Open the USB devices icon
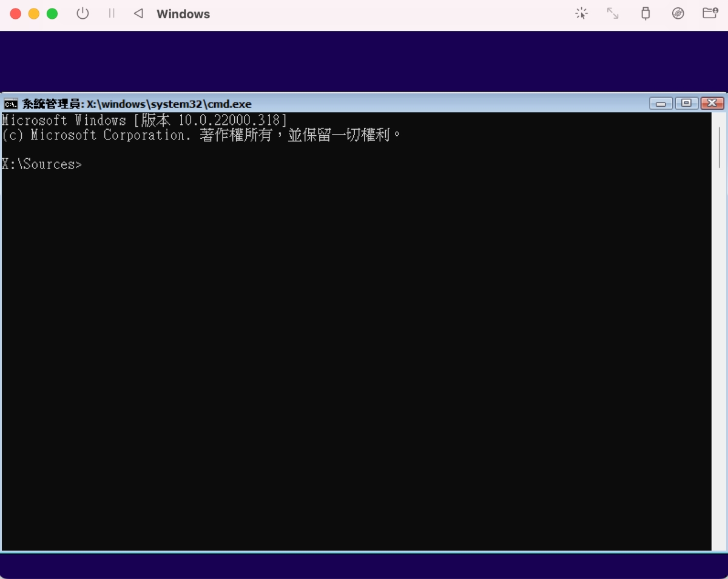The width and height of the screenshot is (728, 579). click(x=645, y=13)
